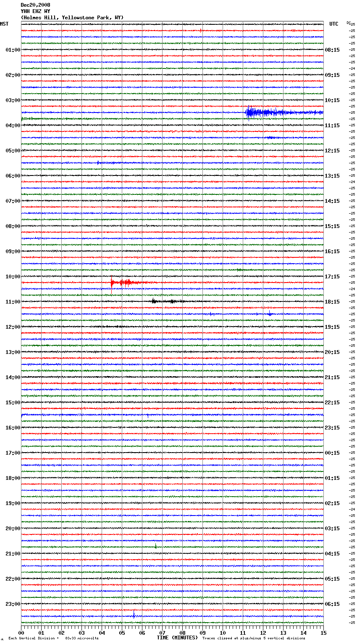Viewport: 357px width, 644px height.
Task: Click the large blue seismic event after 03:00
Action: tap(284, 113)
